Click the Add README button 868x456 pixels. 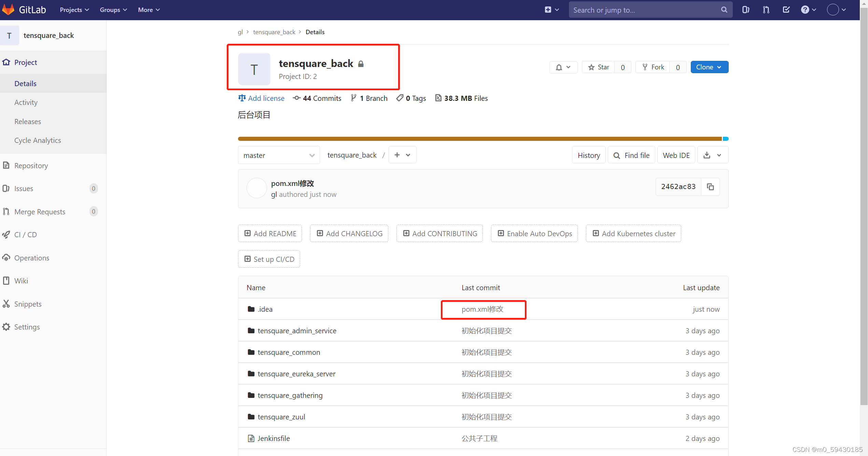(x=271, y=233)
